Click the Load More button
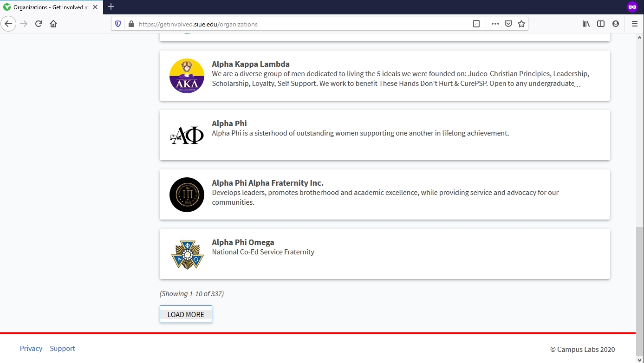The image size is (644, 363). click(186, 314)
